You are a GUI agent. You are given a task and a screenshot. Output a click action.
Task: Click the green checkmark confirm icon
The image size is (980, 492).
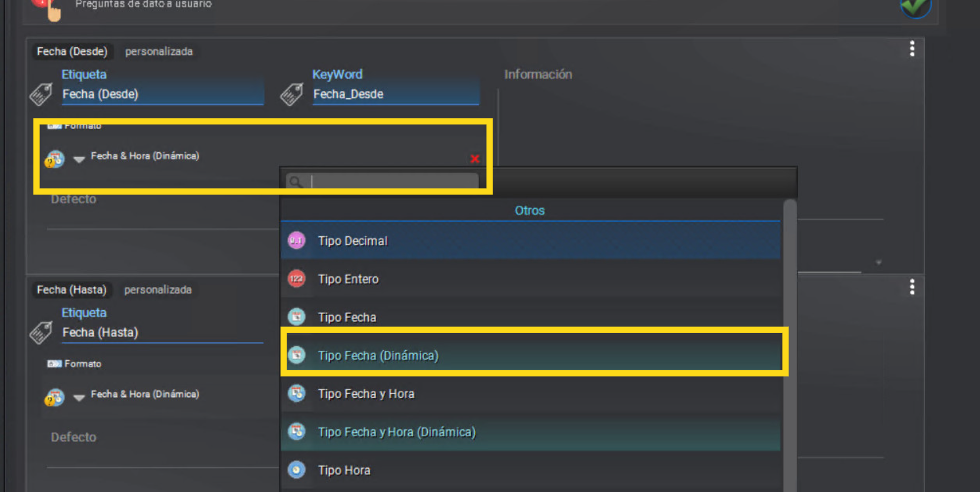coord(915,7)
